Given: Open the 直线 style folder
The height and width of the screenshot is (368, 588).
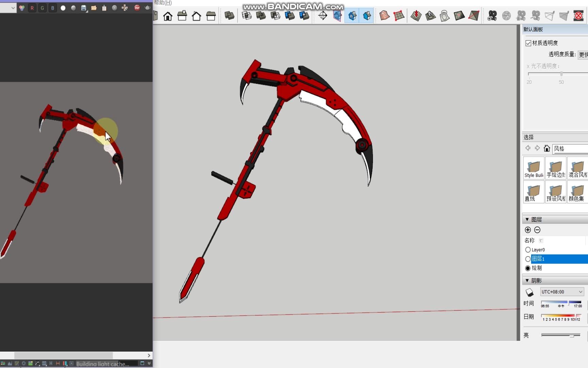Looking at the screenshot, I should click(x=534, y=192).
